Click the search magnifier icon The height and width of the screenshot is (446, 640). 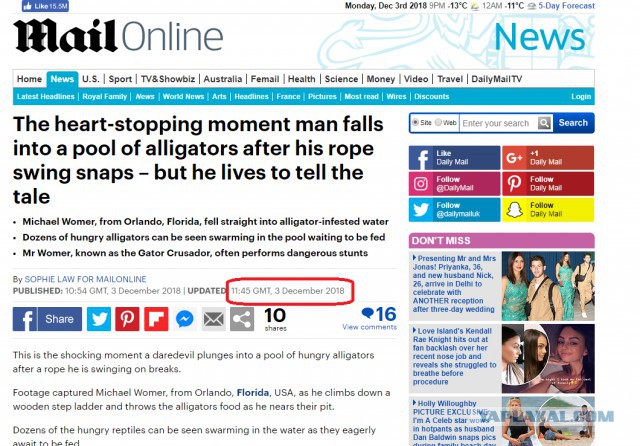pos(544,123)
